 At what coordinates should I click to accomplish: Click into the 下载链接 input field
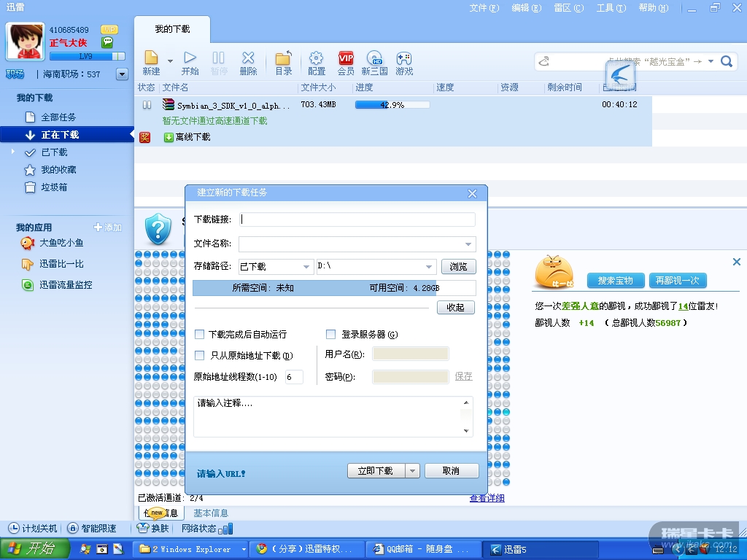pos(357,219)
